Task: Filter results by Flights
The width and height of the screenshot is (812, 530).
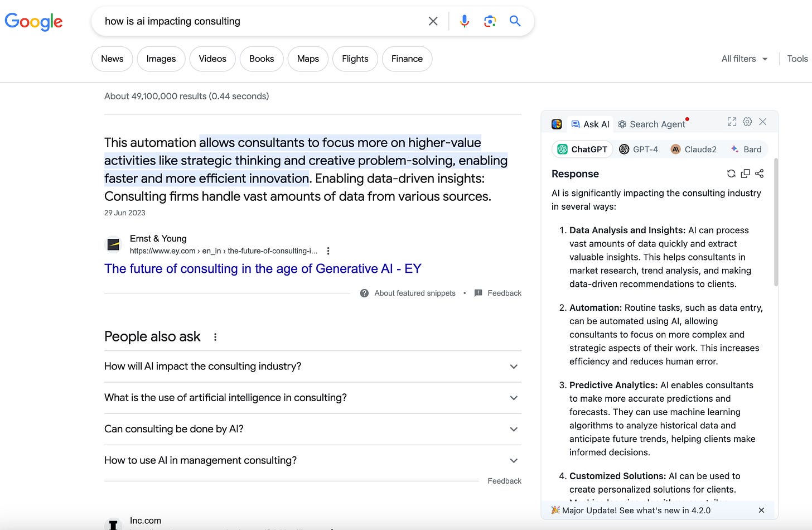Action: pyautogui.click(x=355, y=59)
